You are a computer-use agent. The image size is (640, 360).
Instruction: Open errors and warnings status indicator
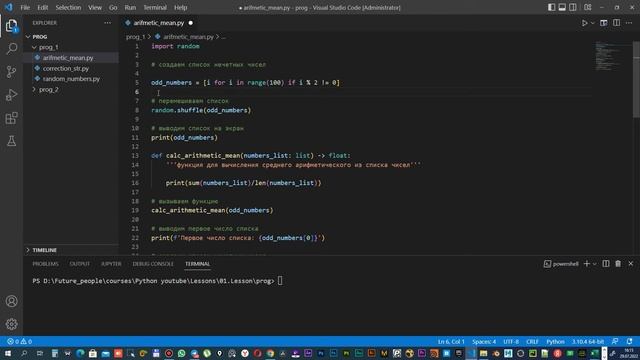coord(19,341)
